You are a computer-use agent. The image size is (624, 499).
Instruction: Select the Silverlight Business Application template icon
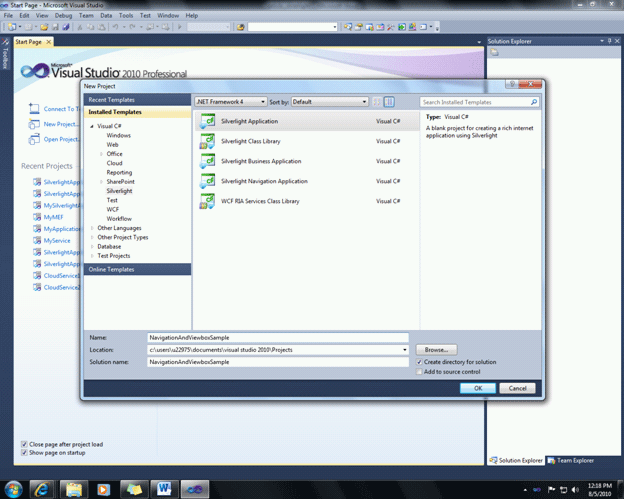coord(207,161)
